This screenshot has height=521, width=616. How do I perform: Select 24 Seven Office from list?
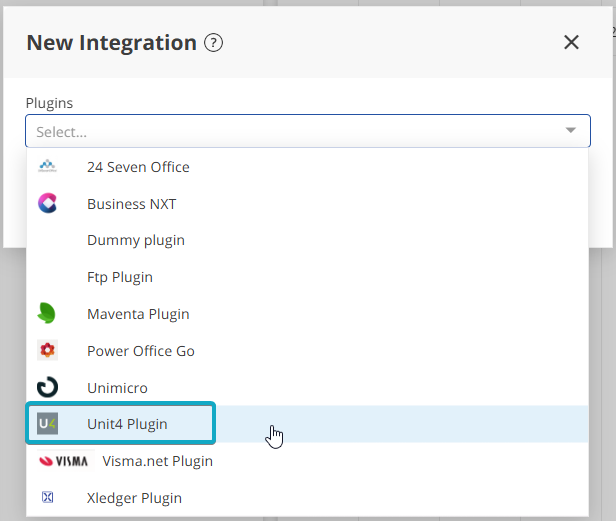tap(138, 167)
